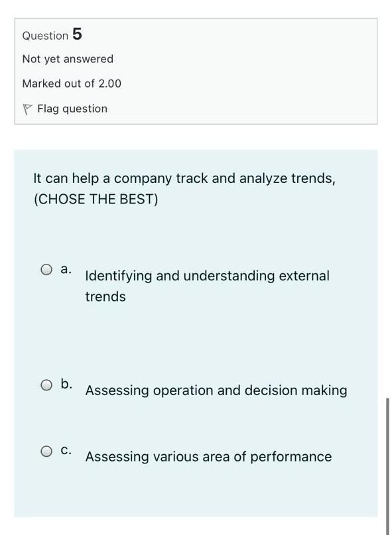The image size is (392, 535).
Task: Choose answer 'Assessing operation and decision making'
Action: (x=216, y=390)
